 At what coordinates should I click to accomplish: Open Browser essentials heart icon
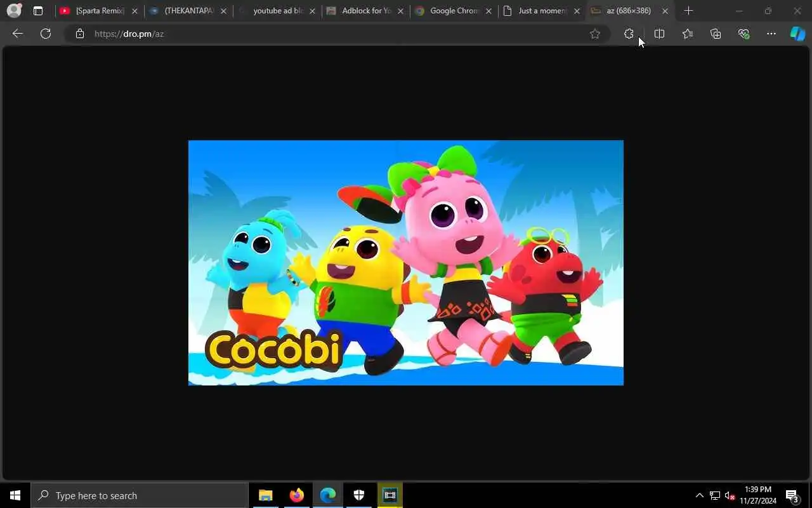tap(743, 34)
